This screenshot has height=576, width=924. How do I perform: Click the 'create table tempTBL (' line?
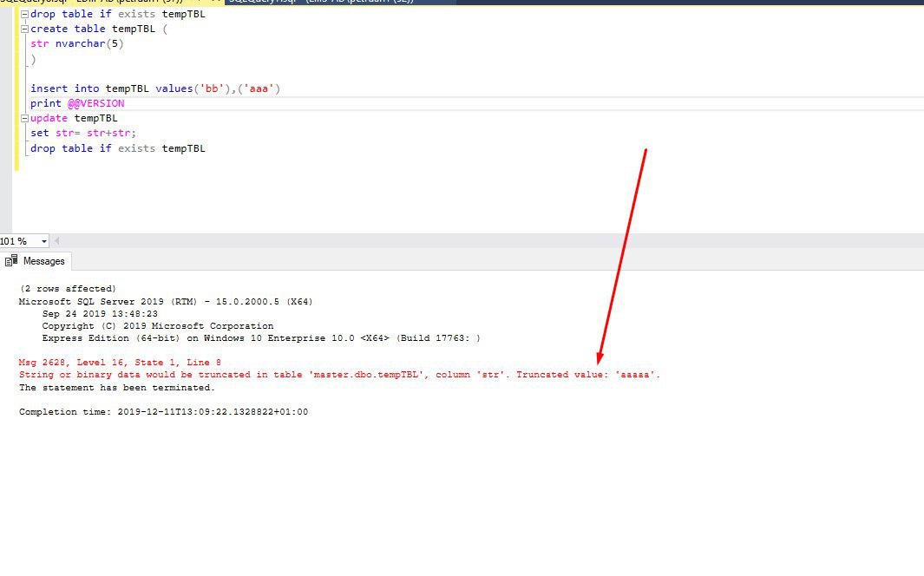[99, 29]
